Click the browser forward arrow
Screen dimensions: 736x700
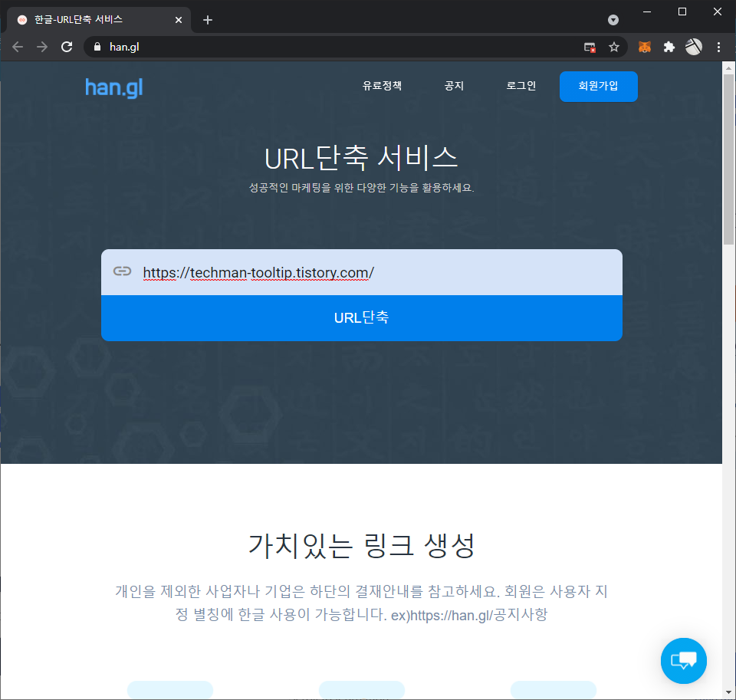coord(42,47)
